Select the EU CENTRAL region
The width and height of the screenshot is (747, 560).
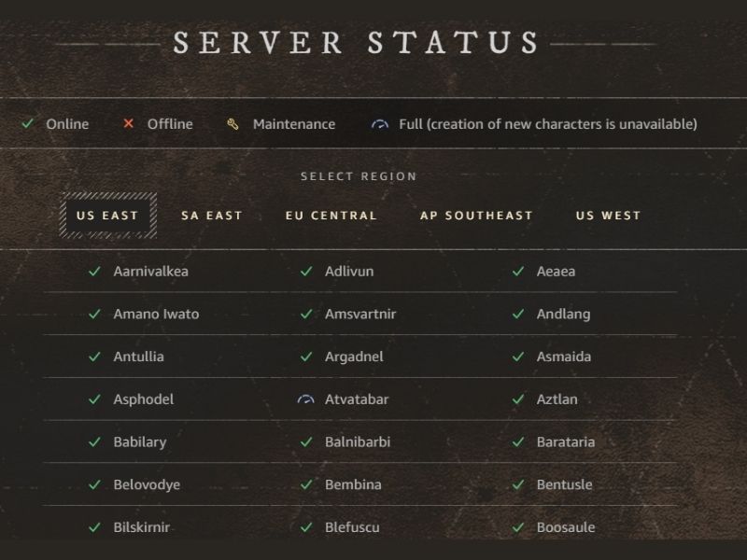pyautogui.click(x=331, y=216)
